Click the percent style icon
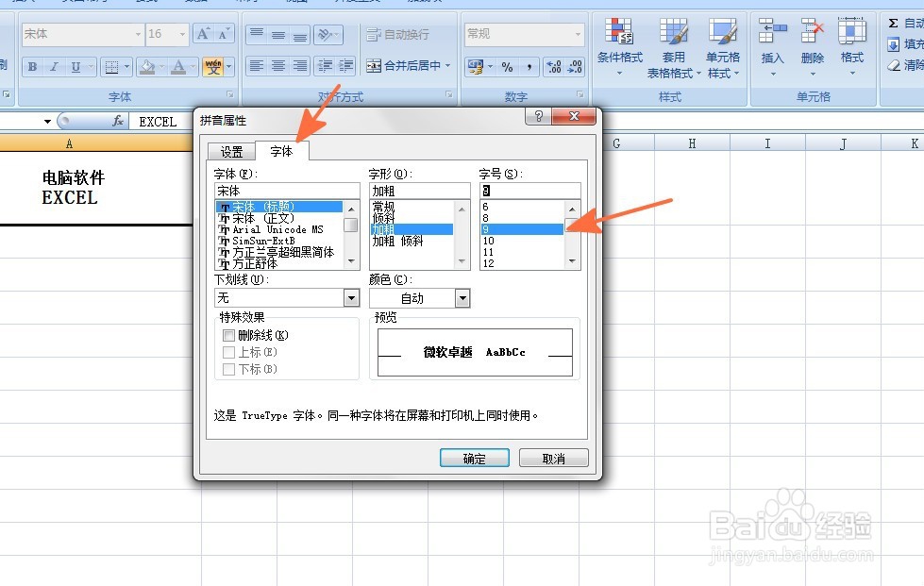This screenshot has height=586, width=924. [508, 67]
